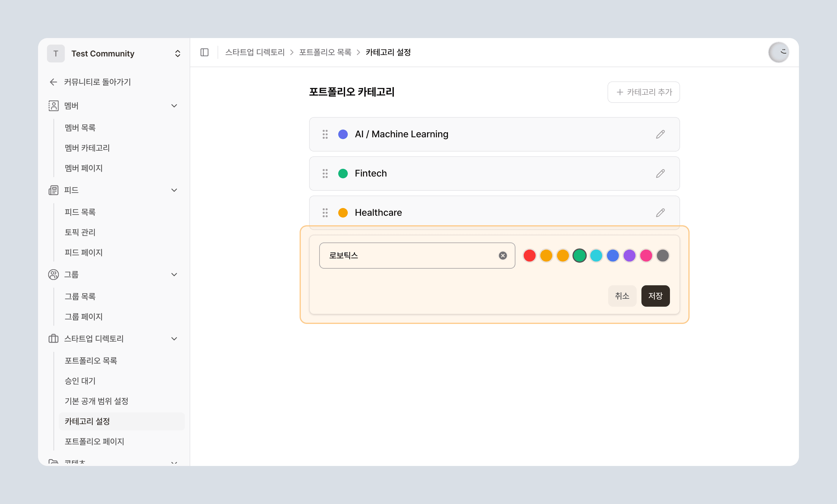
Task: Click the 피드 newspaper icon
Action: click(x=53, y=190)
